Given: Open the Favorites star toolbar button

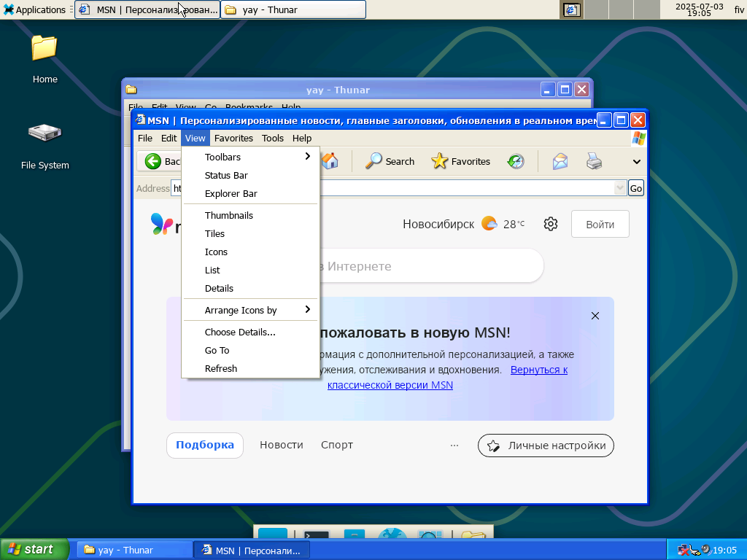Looking at the screenshot, I should [460, 161].
